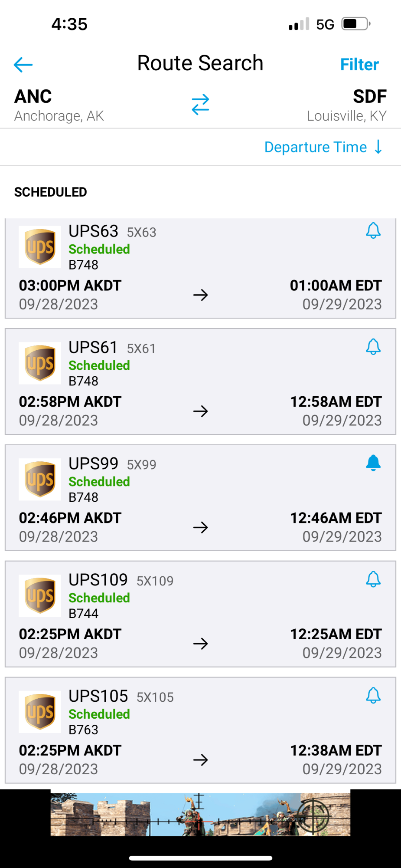Screen dimensions: 401x868
Task: Open UPS63 flight details
Action: 200,268
